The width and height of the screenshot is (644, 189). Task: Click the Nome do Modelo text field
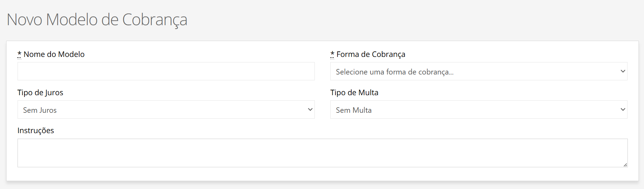[x=166, y=71]
